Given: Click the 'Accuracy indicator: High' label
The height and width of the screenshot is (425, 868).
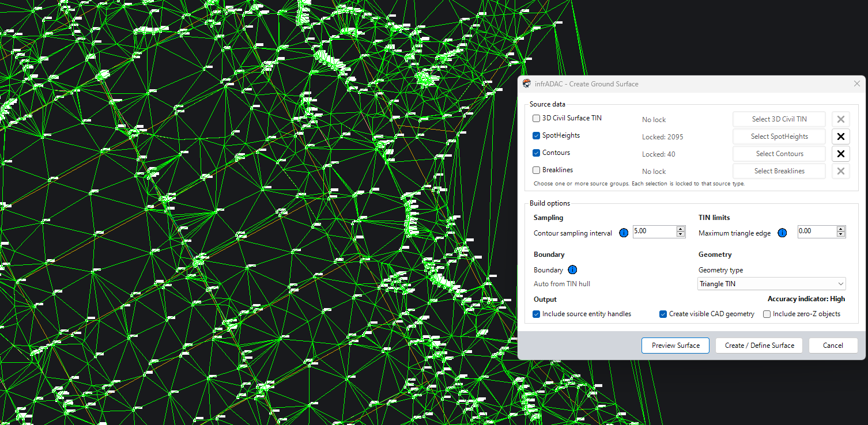Looking at the screenshot, I should coord(806,299).
